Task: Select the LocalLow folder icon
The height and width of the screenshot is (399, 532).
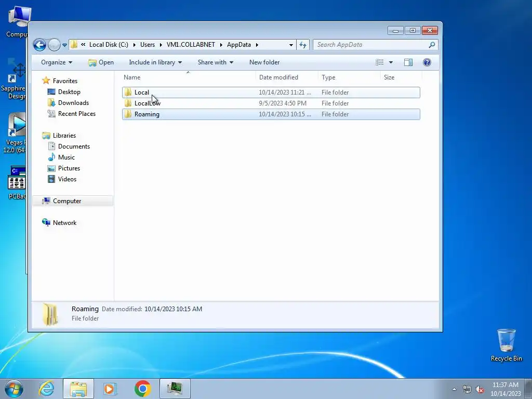Action: click(x=128, y=103)
